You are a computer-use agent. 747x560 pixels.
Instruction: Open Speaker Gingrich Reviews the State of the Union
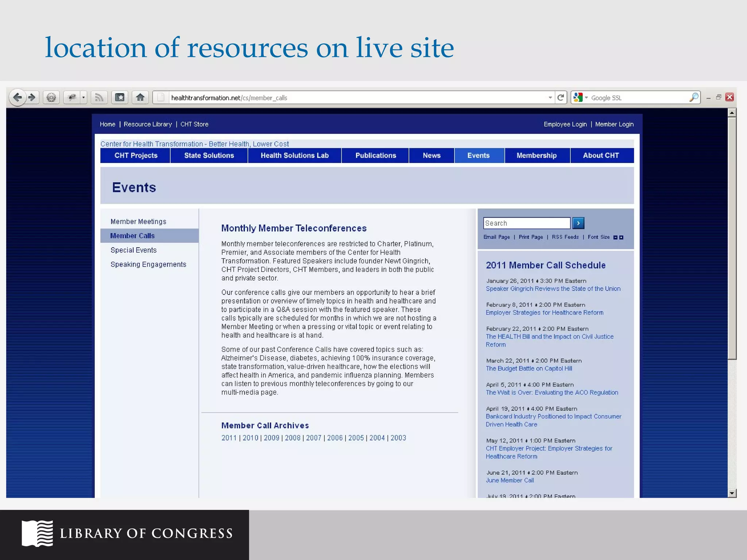(553, 289)
